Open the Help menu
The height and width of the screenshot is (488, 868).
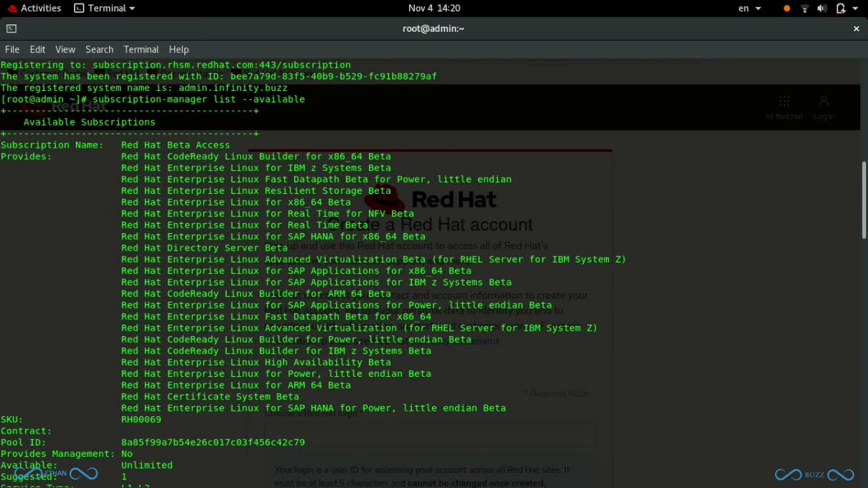click(x=178, y=49)
